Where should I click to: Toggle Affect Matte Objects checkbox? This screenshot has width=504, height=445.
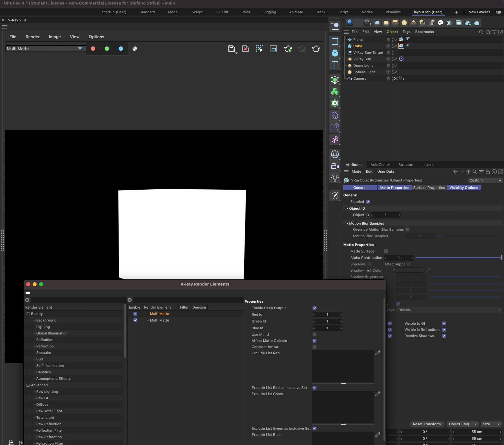click(x=315, y=341)
